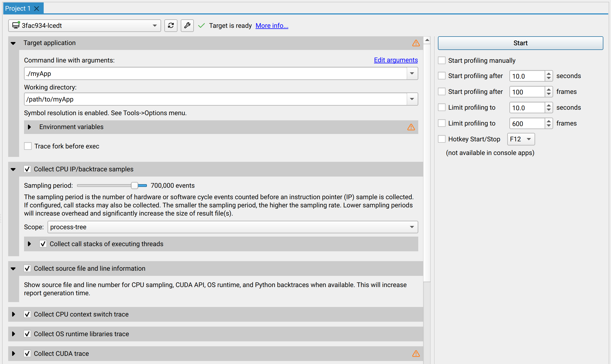Click Limit profiling to 600 frames field
Image resolution: width=611 pixels, height=364 pixels.
pos(527,124)
